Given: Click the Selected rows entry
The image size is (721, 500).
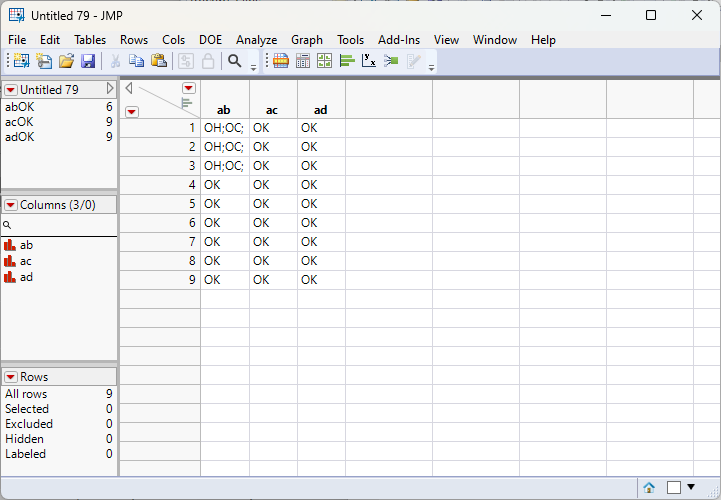Looking at the screenshot, I should pyautogui.click(x=58, y=409).
